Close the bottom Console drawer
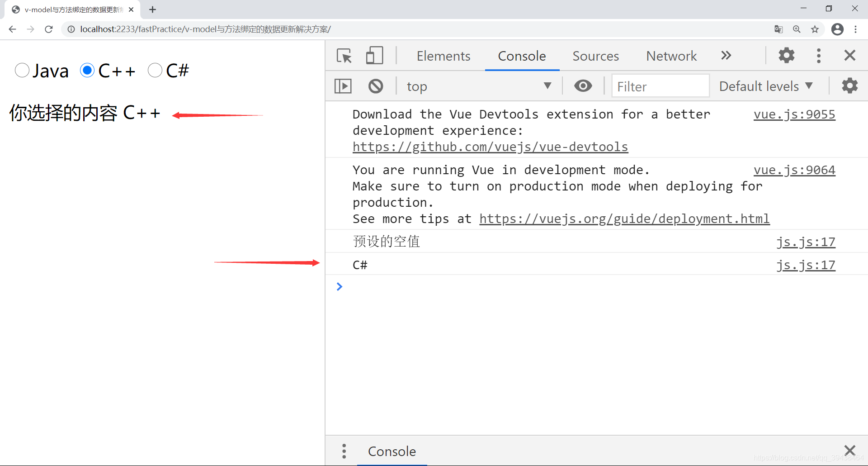 [x=850, y=451]
